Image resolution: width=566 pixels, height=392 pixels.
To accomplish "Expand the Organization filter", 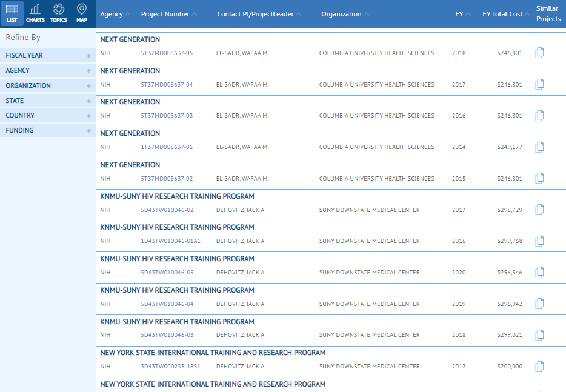I will coord(48,86).
